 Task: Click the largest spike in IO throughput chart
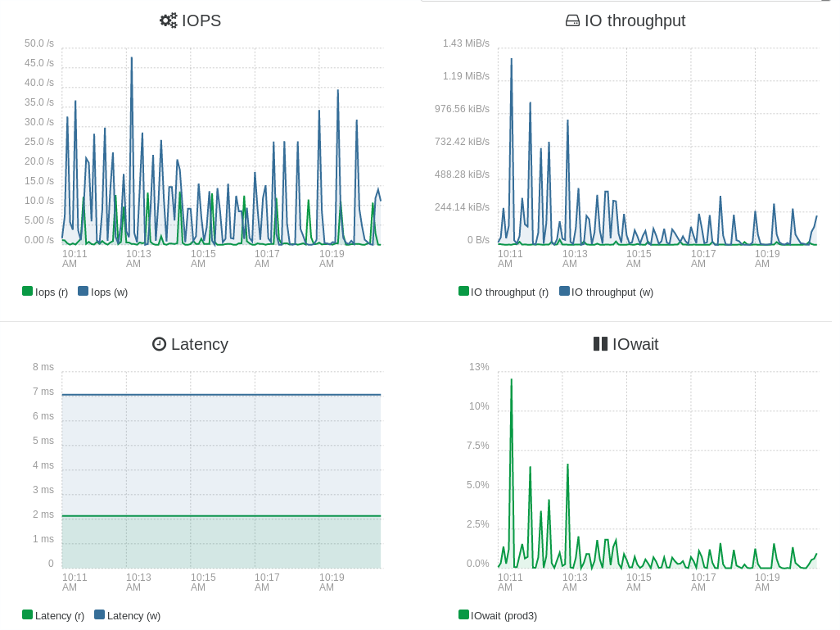[511, 60]
